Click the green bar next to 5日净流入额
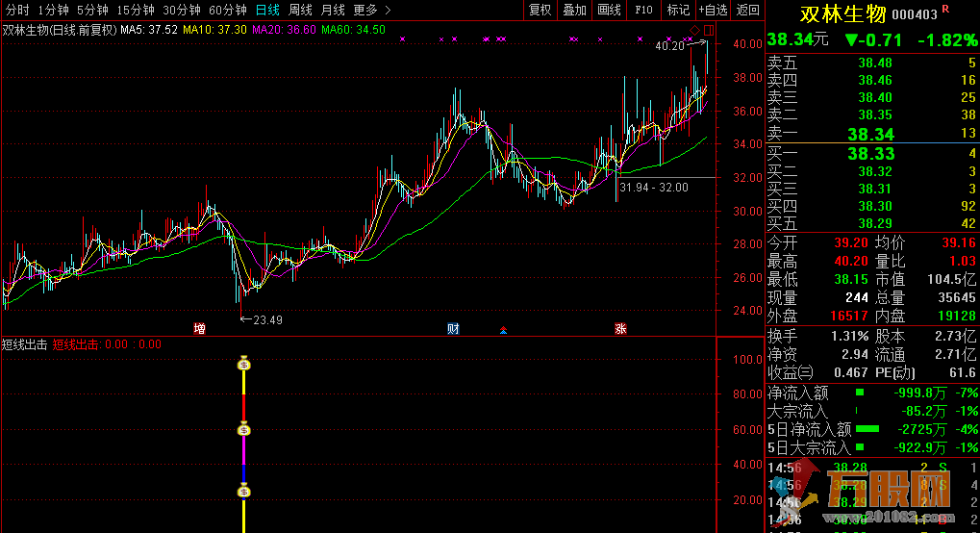Viewport: 980px width, 533px height. pos(867,429)
